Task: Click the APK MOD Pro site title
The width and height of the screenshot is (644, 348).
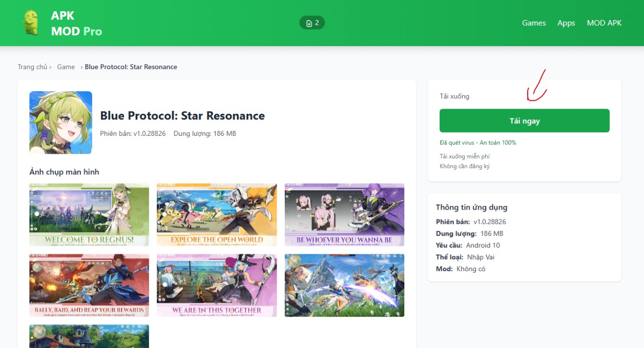Action: pyautogui.click(x=76, y=24)
